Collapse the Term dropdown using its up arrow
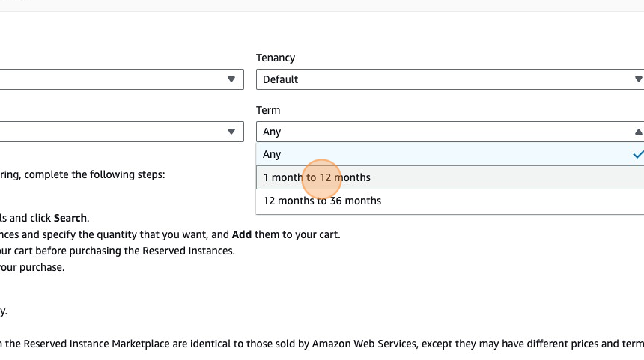 click(638, 132)
